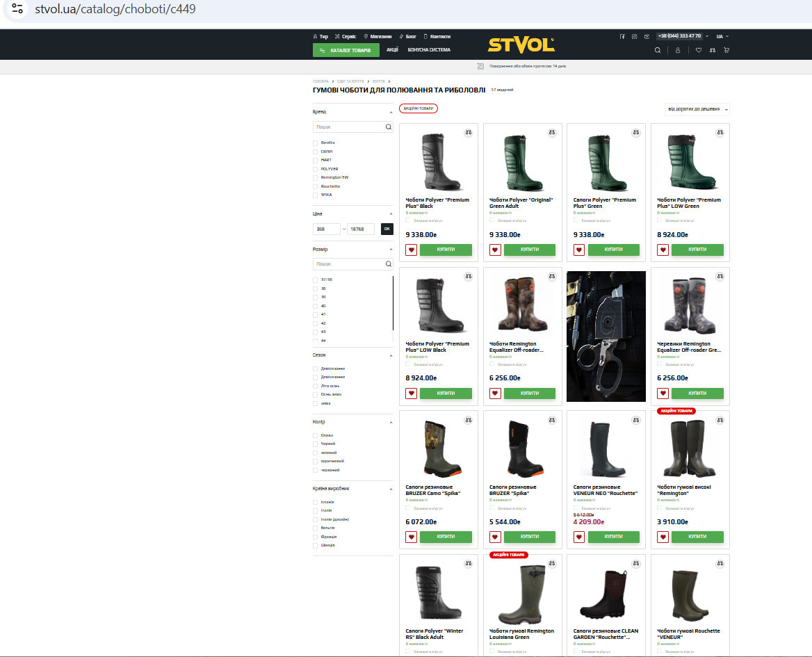Add BRUZER Camo "Spika" boots to favorites

pos(411,537)
